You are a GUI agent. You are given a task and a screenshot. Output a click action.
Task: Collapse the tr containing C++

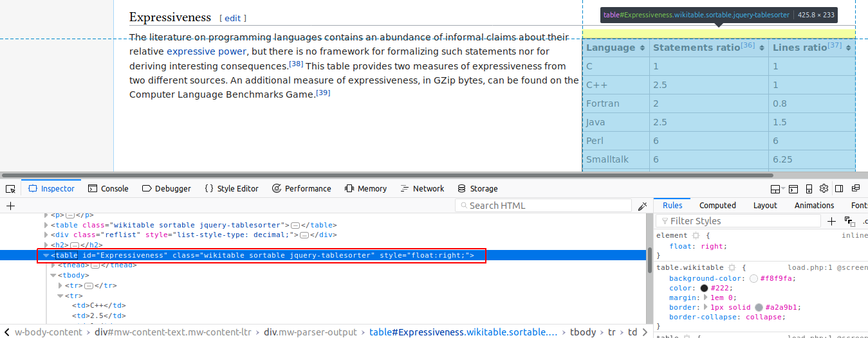pos(60,296)
